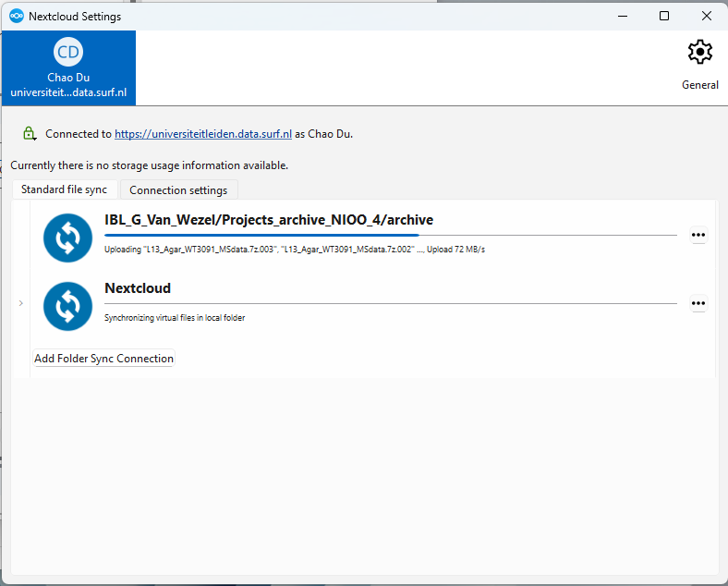Screen dimensions: 728x586
Task: Switch to Standard file sync tab
Action: 64,189
